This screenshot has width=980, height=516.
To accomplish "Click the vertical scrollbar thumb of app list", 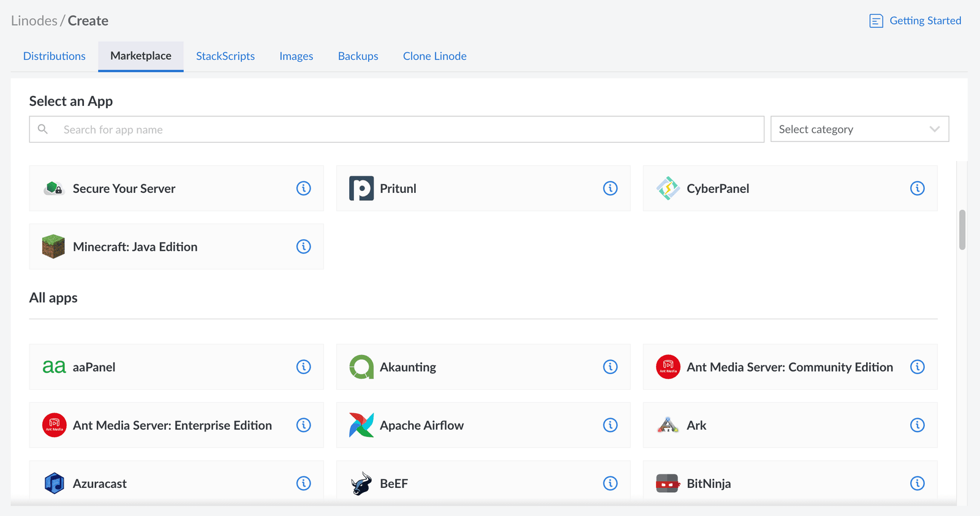I will [x=962, y=230].
